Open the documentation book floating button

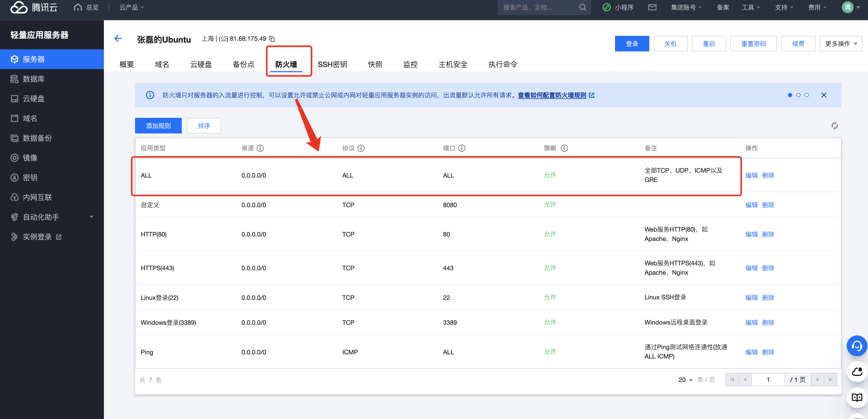coord(857,397)
